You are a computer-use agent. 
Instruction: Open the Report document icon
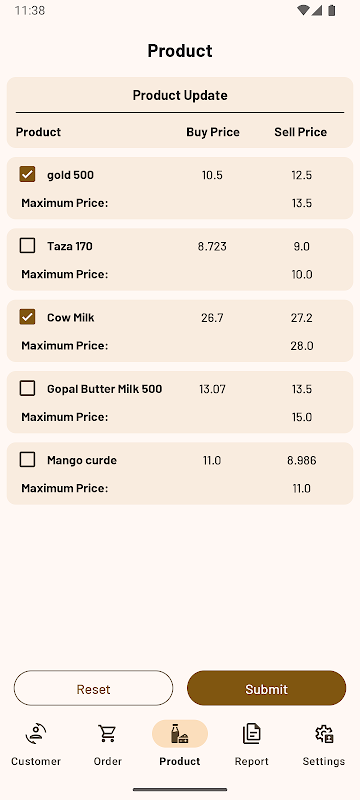click(x=252, y=734)
